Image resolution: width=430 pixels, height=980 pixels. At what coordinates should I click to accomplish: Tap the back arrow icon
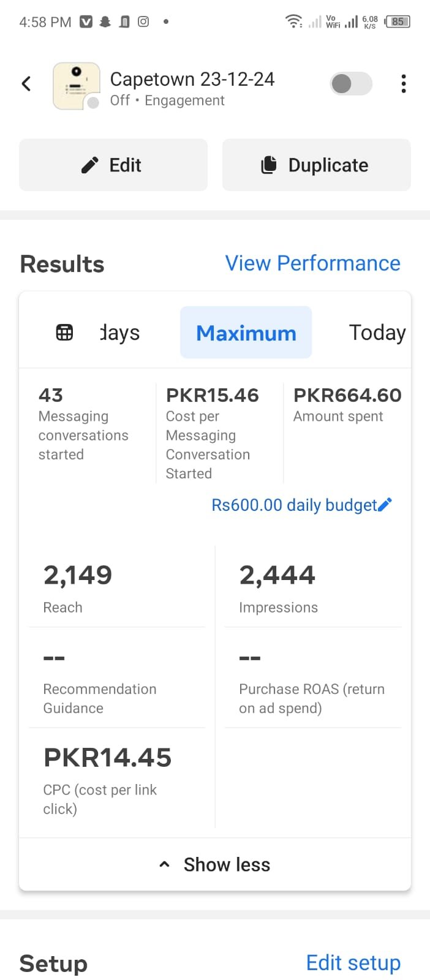tap(26, 84)
